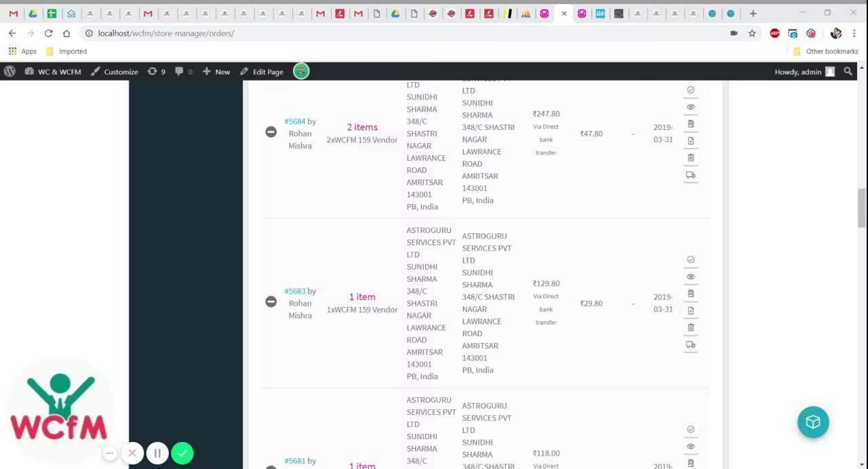Click Edit Page in admin bar

(262, 71)
